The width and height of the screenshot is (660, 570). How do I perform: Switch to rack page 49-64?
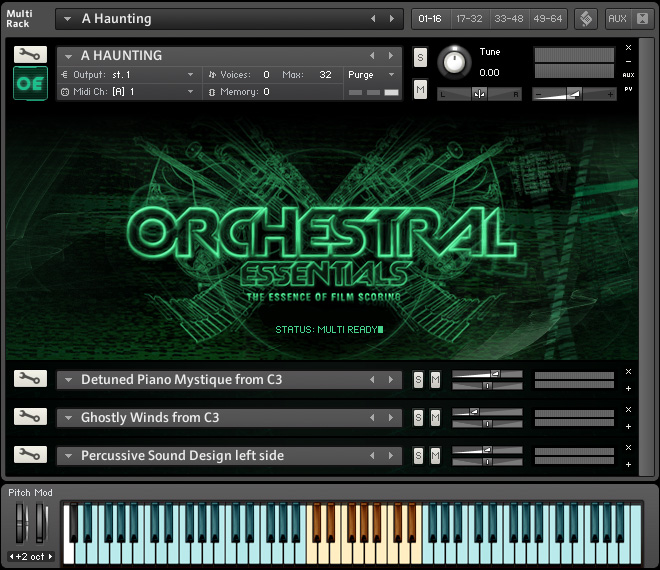[x=548, y=19]
